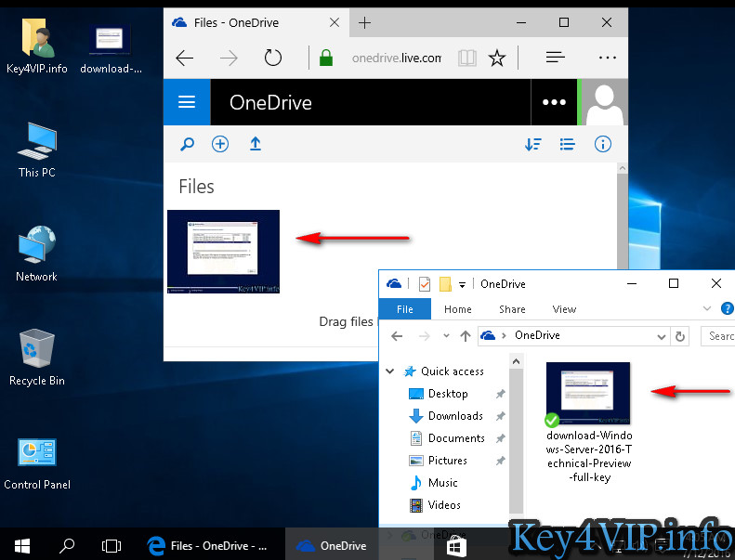This screenshot has width=735, height=560.
Task: Open taskbar search magnifier
Action: point(67,545)
